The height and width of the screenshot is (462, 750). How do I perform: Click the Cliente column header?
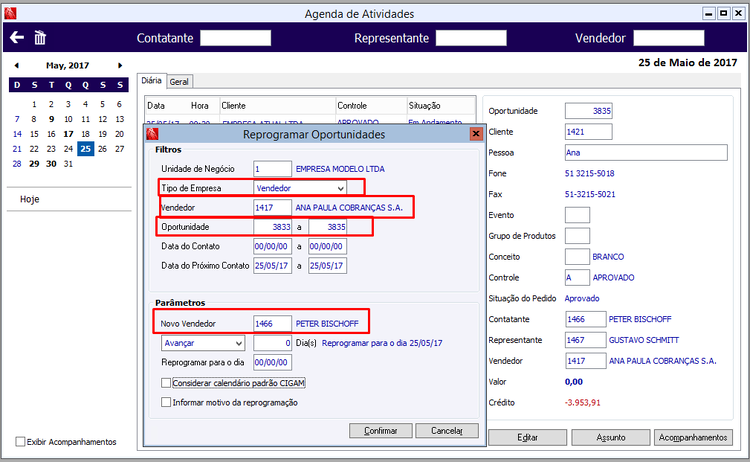(x=277, y=106)
